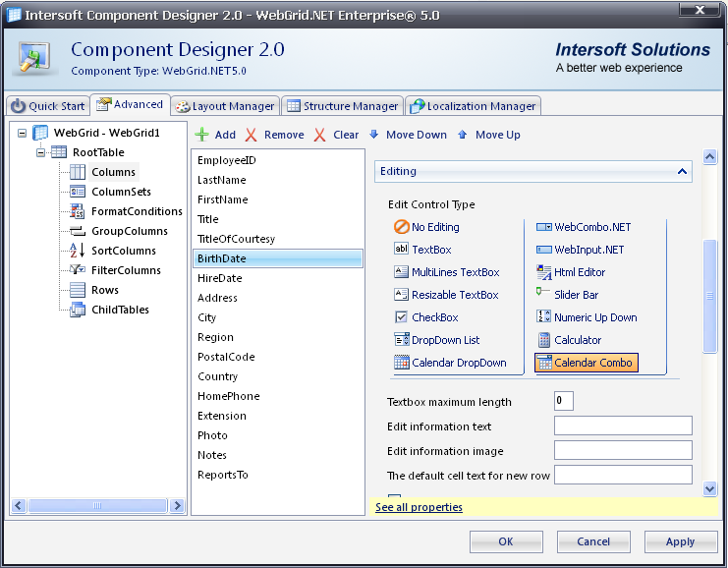
Task: Select the EmployeeID column
Action: pos(278,160)
